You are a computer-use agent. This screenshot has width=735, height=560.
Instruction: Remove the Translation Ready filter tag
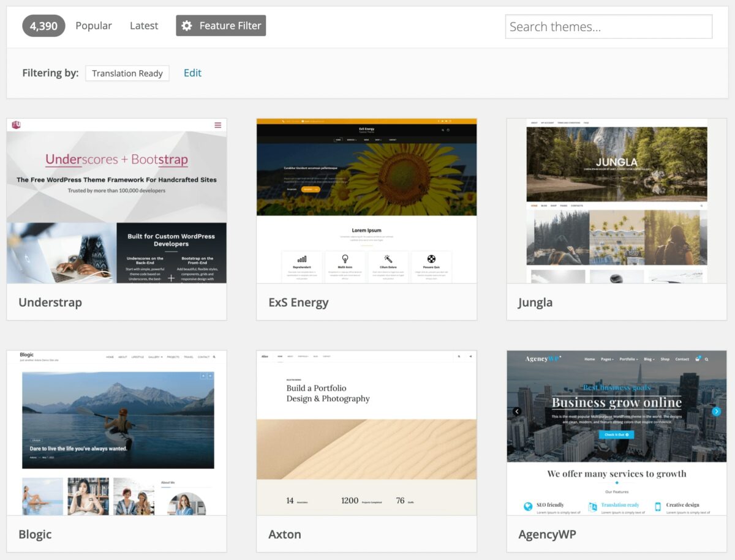click(x=127, y=73)
